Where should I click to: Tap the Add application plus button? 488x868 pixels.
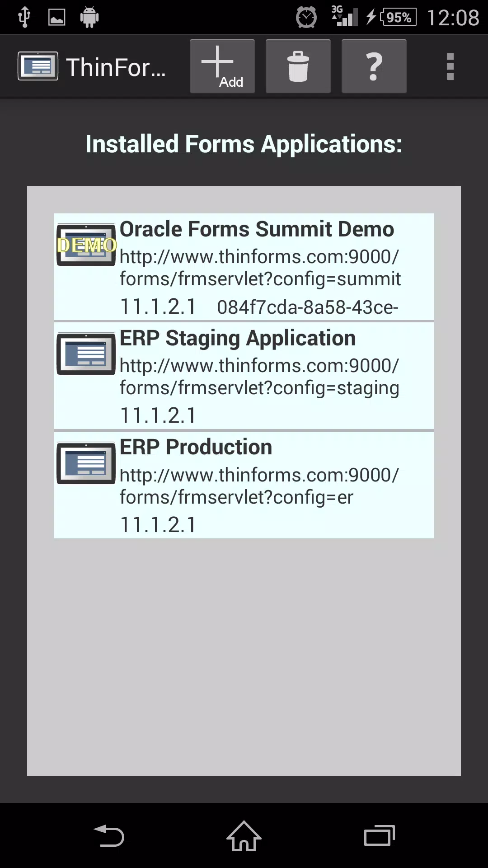click(222, 66)
